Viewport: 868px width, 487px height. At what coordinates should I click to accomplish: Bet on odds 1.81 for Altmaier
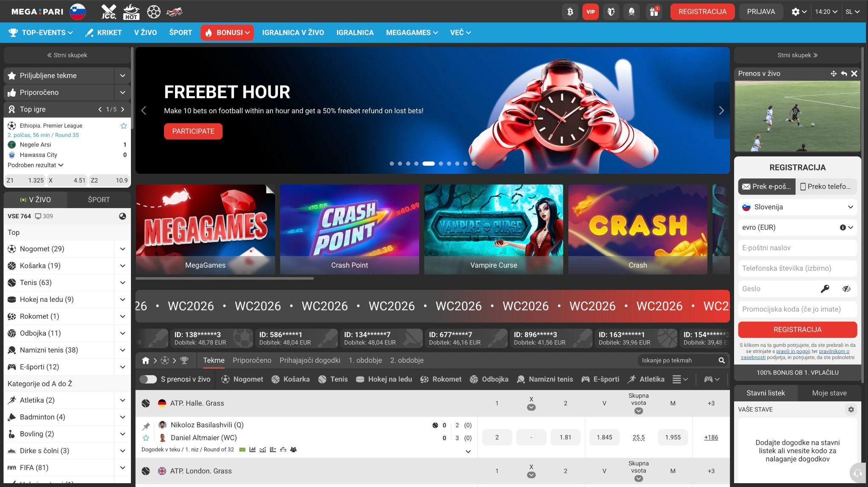tap(565, 437)
